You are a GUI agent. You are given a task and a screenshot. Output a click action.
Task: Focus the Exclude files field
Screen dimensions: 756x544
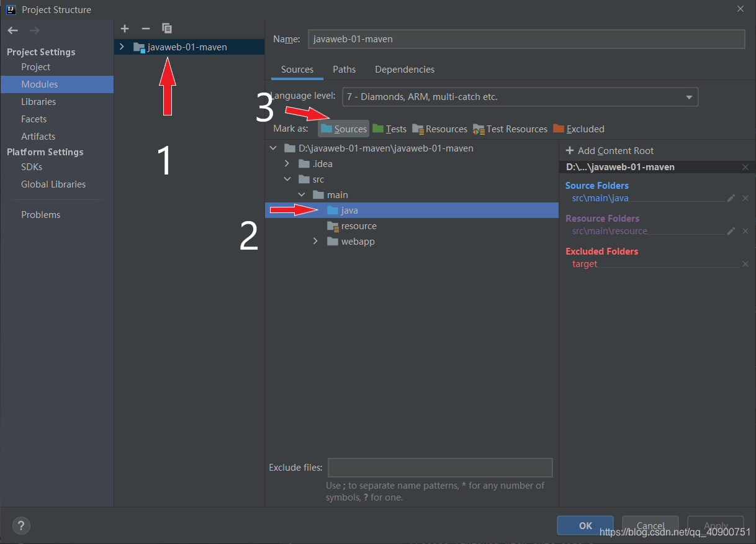click(x=440, y=467)
